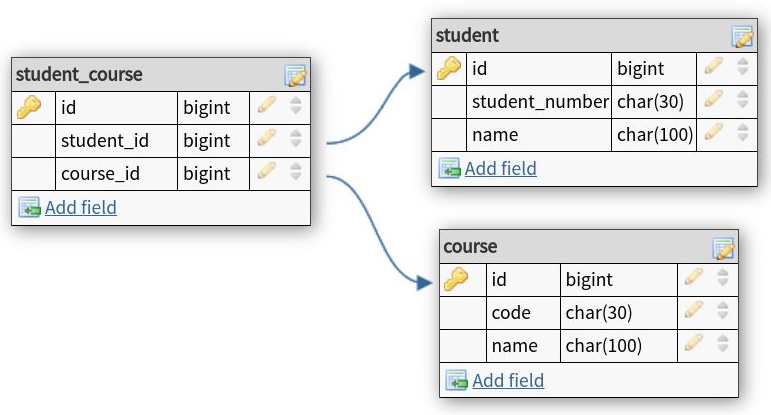771x415 pixels.
Task: Click sort arrows for student name field
Action: [742, 133]
